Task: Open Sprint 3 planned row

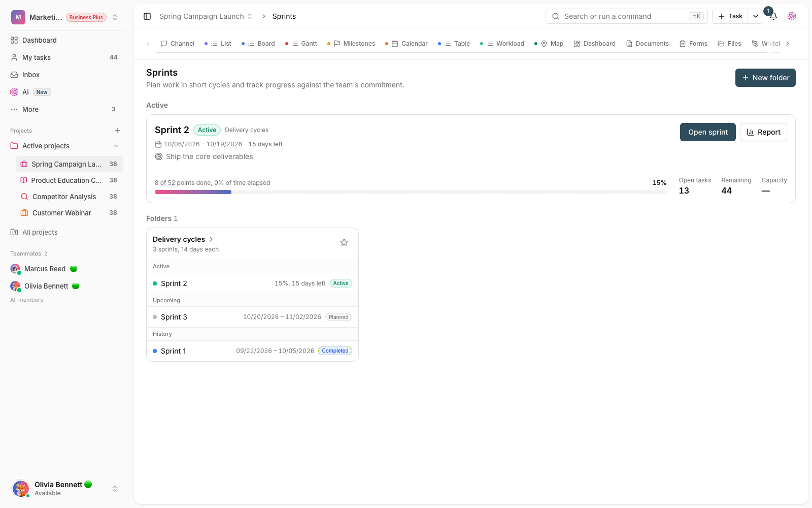Action: (252, 317)
